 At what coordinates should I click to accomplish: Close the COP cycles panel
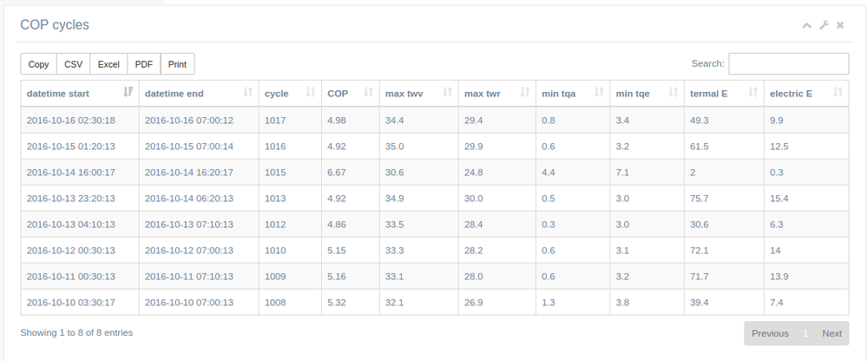840,26
